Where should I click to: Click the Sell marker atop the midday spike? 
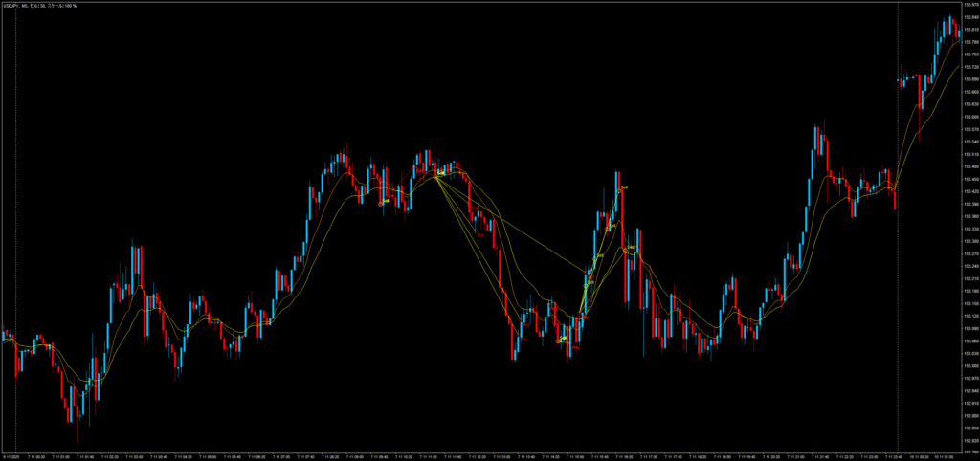tap(623, 187)
